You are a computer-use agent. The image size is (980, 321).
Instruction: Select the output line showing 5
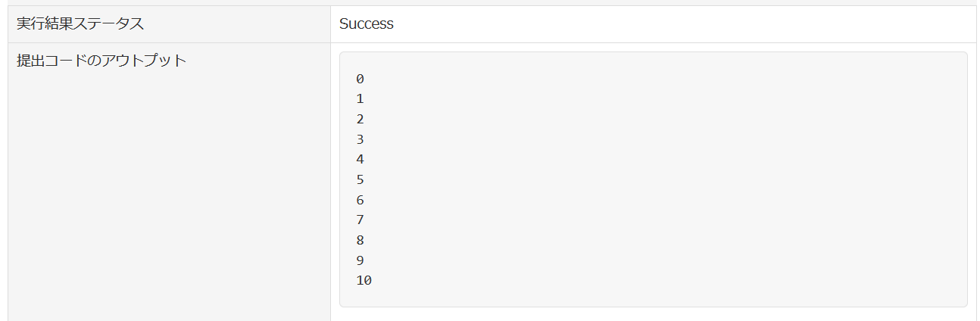click(x=360, y=179)
